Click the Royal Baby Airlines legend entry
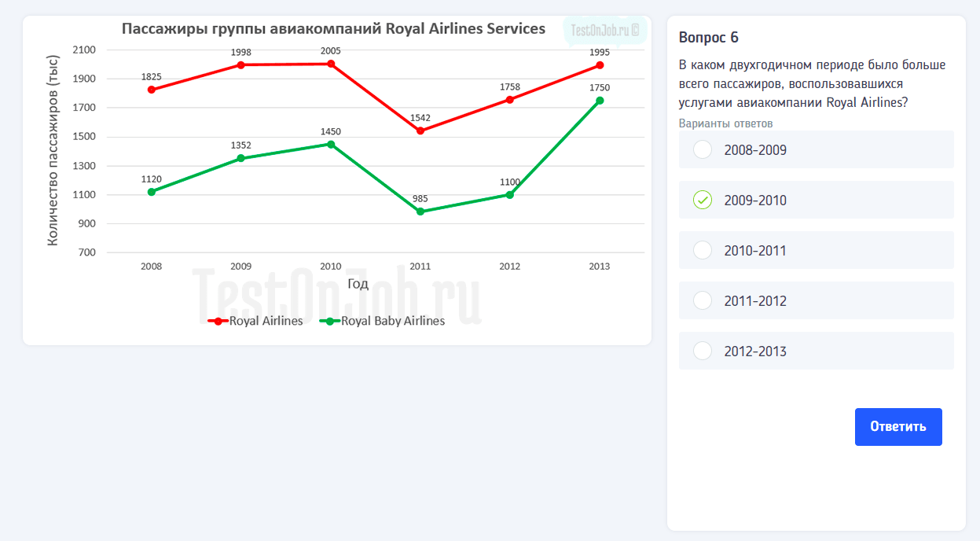980x541 pixels. point(383,321)
